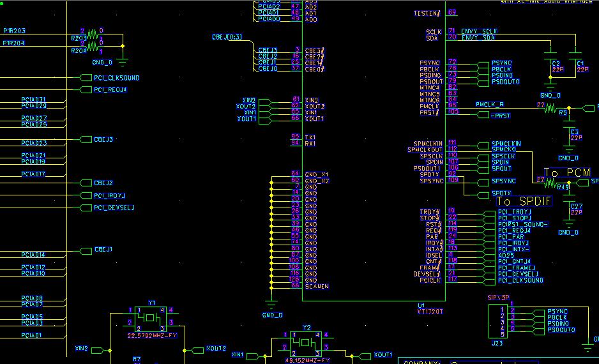
Task: Click the "To PCM" text annotation
Action: (x=566, y=172)
